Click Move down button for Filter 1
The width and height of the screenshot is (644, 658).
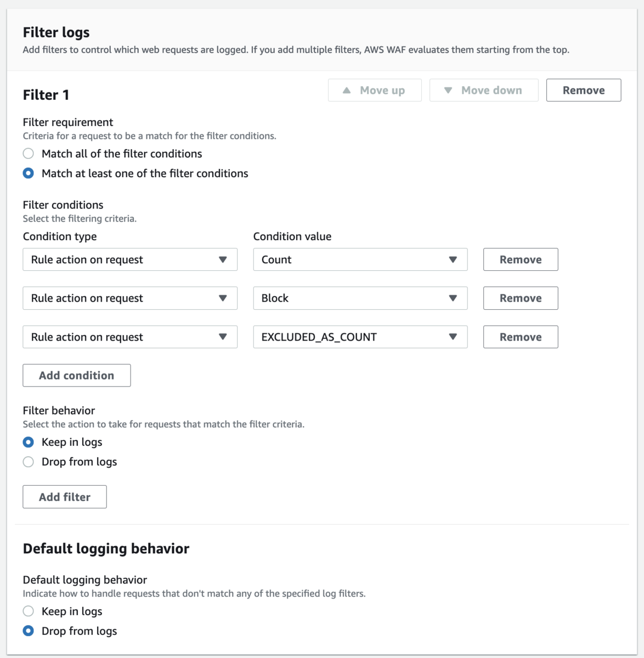coord(483,90)
